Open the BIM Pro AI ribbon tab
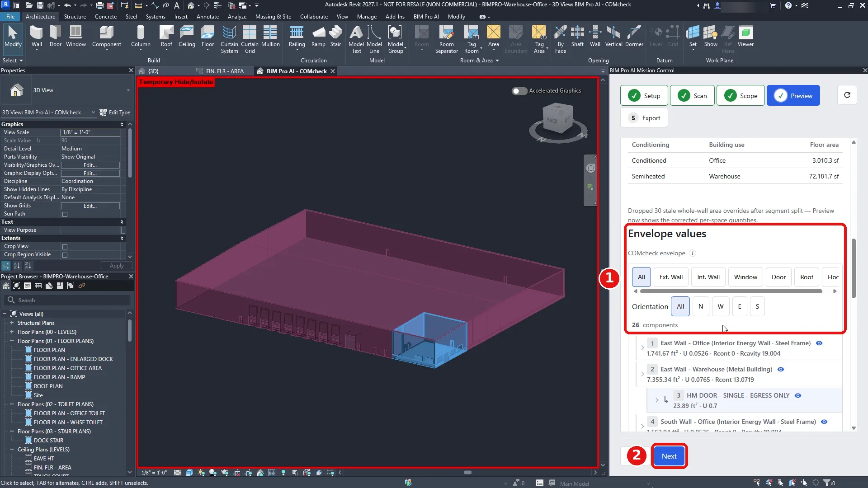 click(x=426, y=17)
